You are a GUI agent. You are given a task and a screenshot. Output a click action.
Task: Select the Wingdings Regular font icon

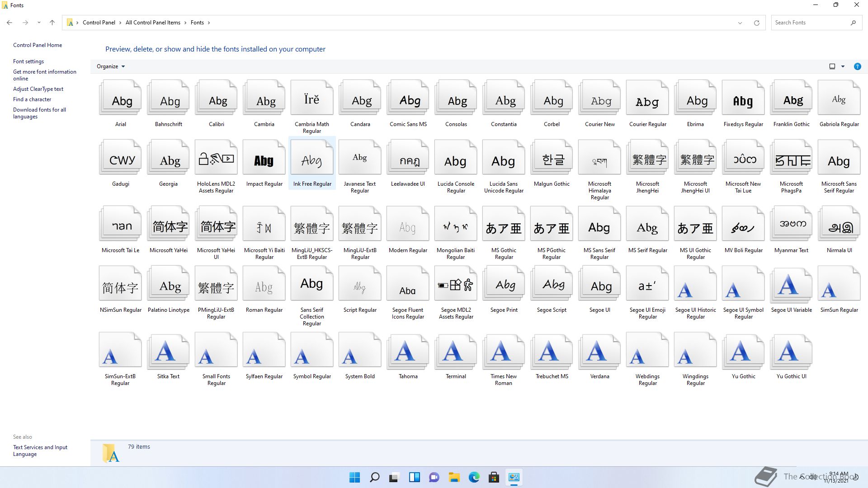(x=696, y=350)
